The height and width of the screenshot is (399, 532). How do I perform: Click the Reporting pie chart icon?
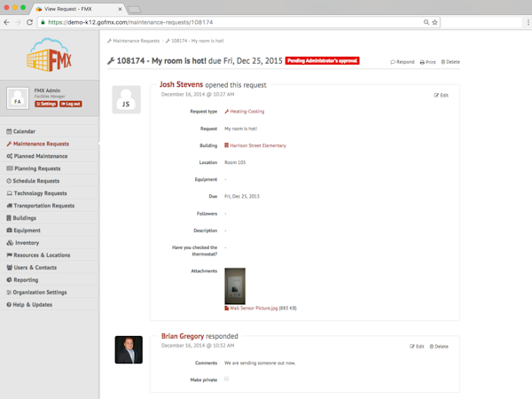pos(9,280)
